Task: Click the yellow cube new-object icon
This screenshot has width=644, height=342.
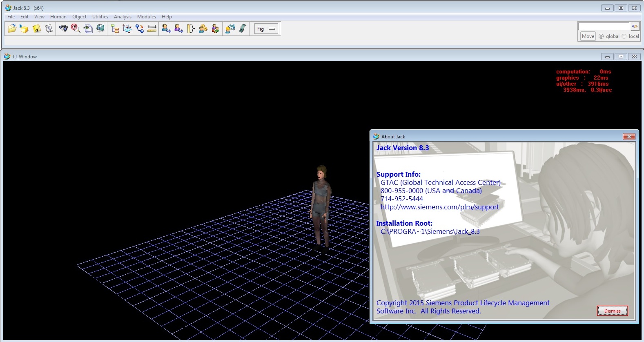Action: tap(25, 29)
